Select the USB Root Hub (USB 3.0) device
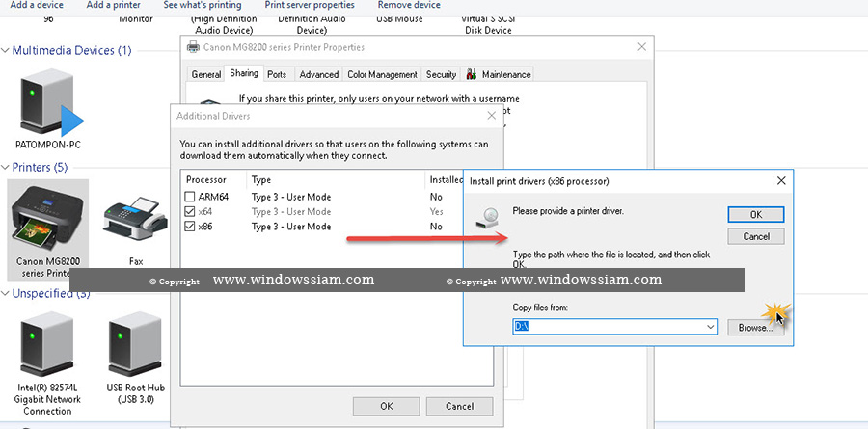 pos(136,343)
